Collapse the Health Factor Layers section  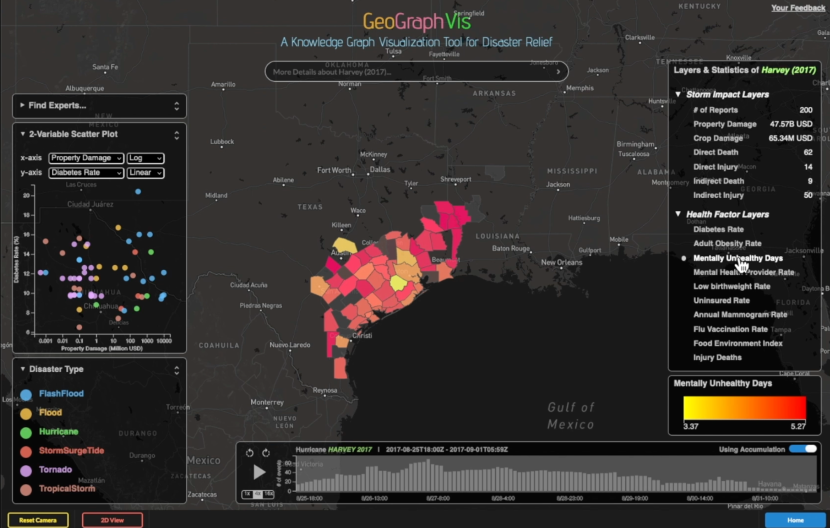click(x=678, y=214)
